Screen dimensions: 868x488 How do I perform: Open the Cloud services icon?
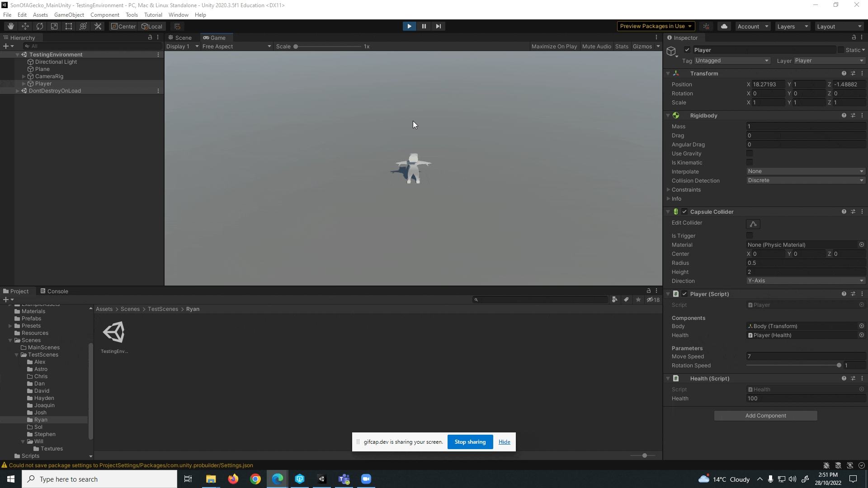pos(724,26)
